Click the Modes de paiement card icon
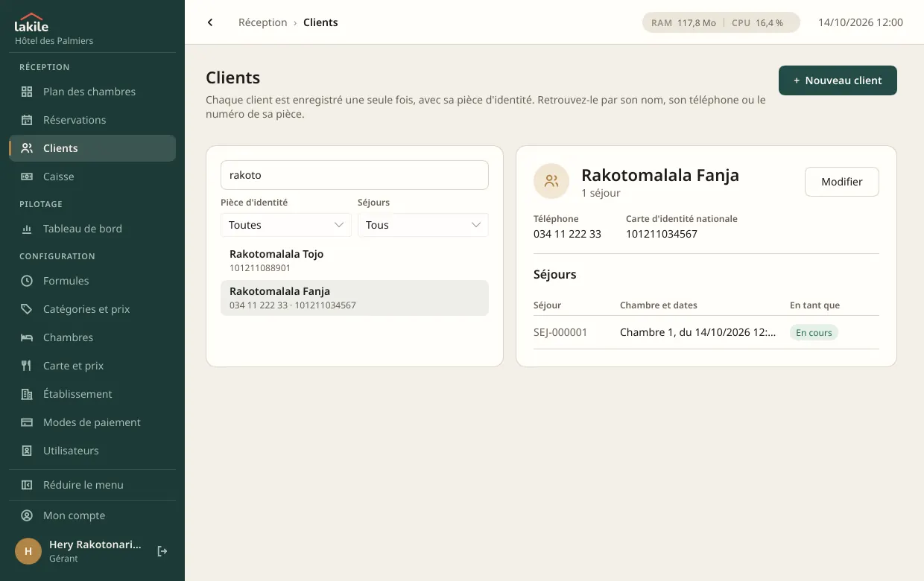 coord(27,422)
